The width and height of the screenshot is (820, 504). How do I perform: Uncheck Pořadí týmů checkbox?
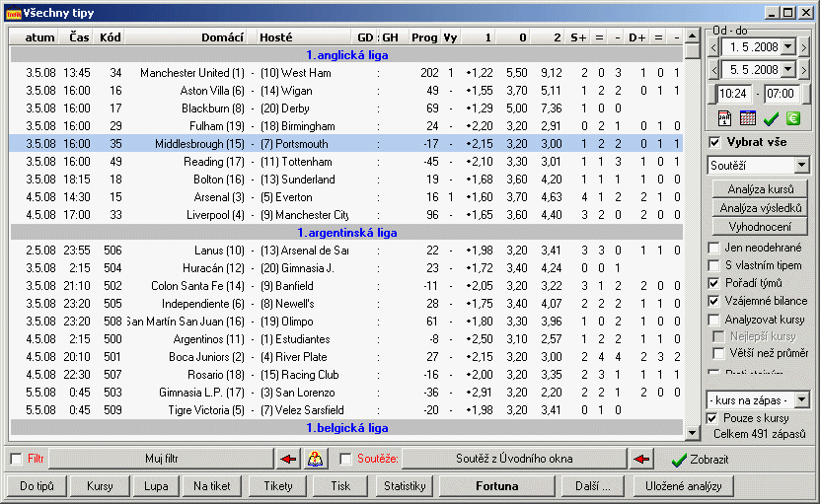[x=713, y=283]
